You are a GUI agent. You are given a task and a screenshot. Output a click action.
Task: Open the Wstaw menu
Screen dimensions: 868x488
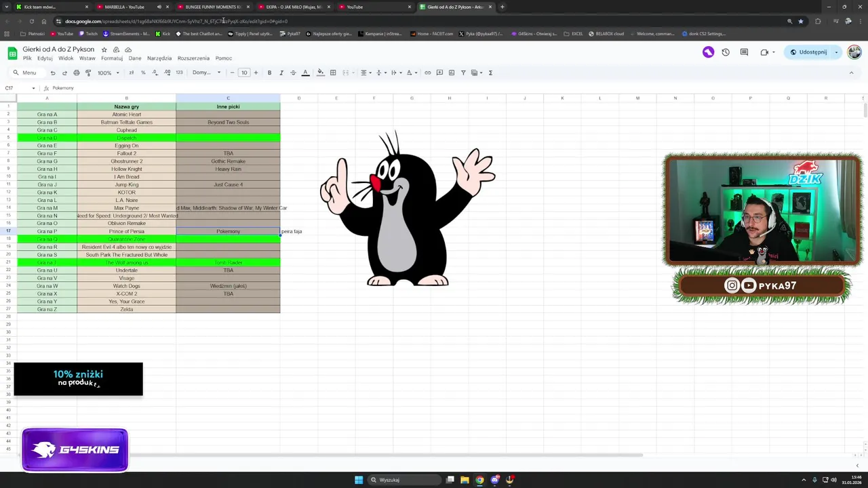(87, 58)
